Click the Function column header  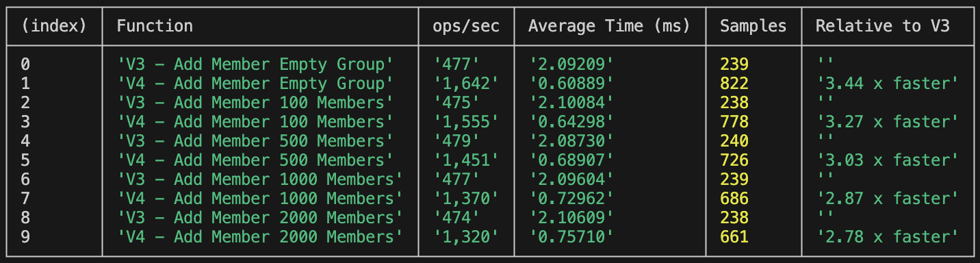click(155, 26)
